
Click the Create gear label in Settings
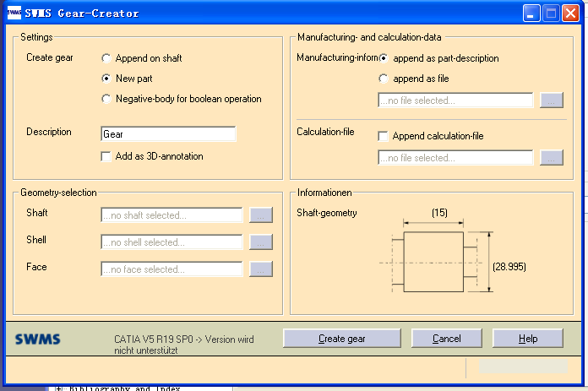point(50,57)
